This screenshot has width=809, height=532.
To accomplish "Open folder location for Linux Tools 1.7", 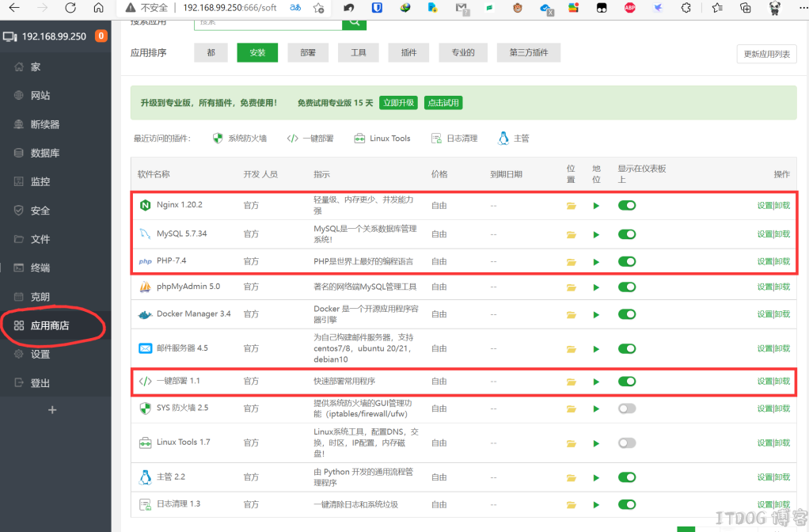I will point(572,444).
